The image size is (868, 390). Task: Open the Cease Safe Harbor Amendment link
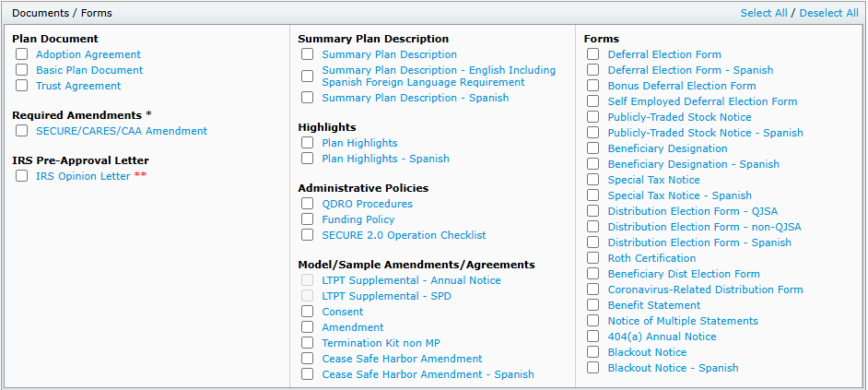(402, 359)
